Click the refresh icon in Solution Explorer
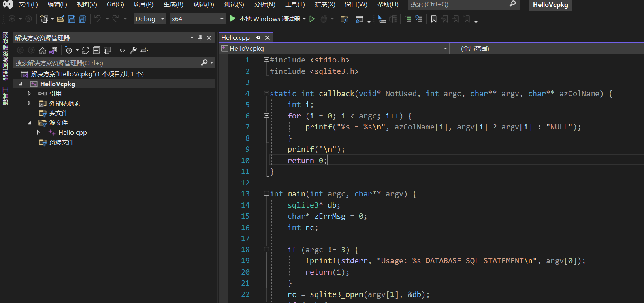This screenshot has height=303, width=644. point(85,50)
